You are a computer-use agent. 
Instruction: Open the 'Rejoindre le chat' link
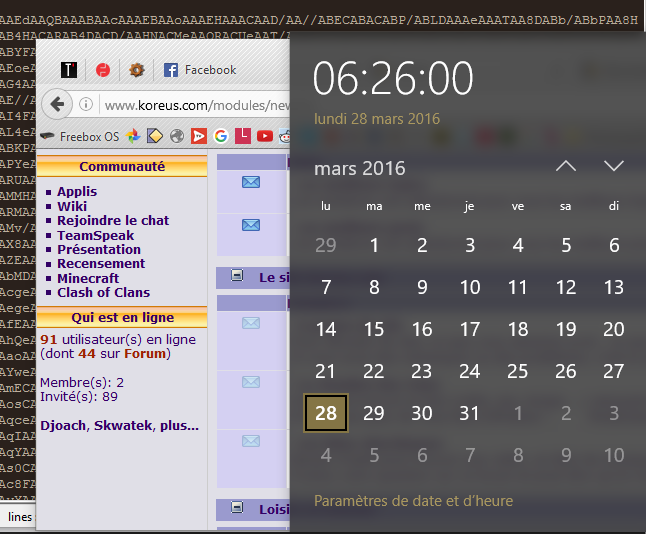tap(113, 220)
